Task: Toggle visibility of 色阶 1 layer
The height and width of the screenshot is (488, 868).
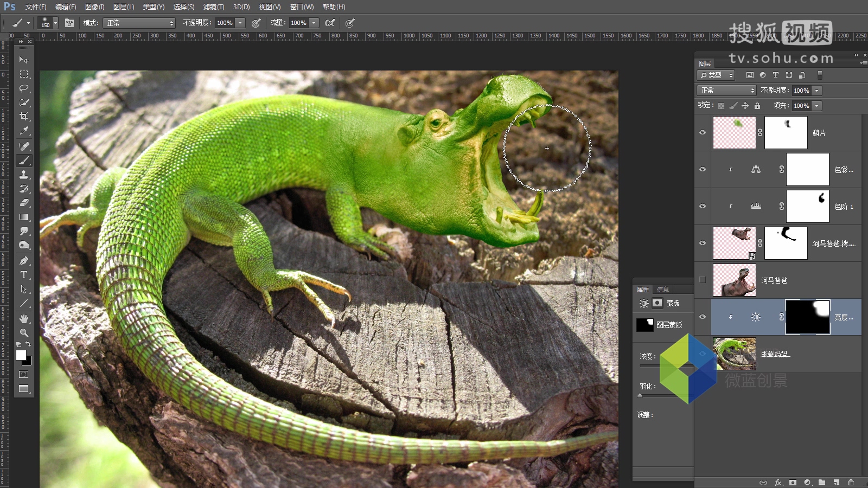Action: (x=703, y=206)
